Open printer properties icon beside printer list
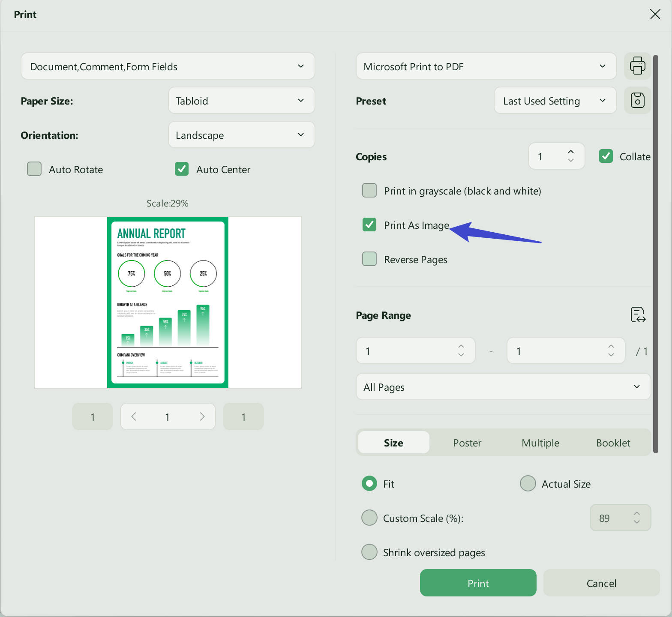The image size is (672, 617). 637,66
